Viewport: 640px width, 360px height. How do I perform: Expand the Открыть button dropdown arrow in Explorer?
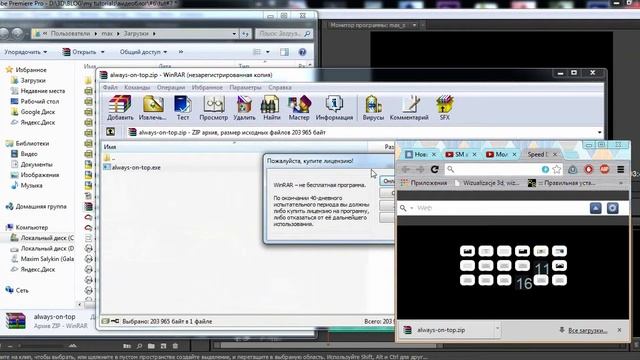(102, 52)
